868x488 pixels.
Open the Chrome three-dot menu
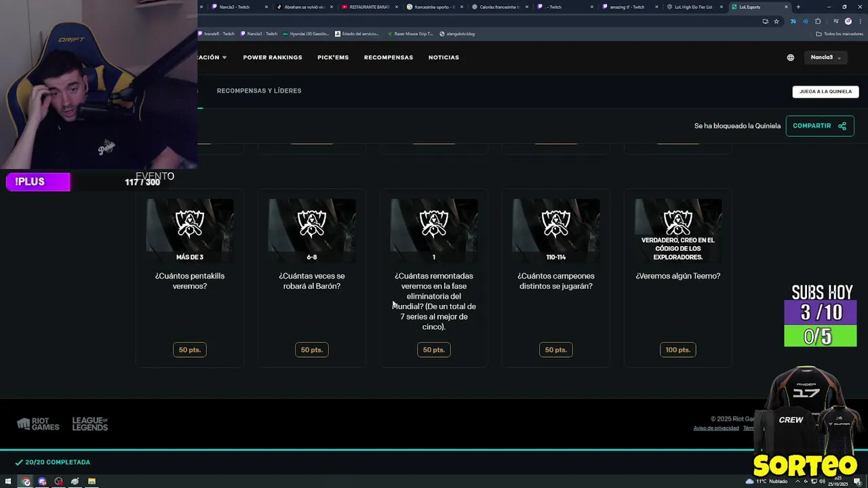(x=860, y=21)
